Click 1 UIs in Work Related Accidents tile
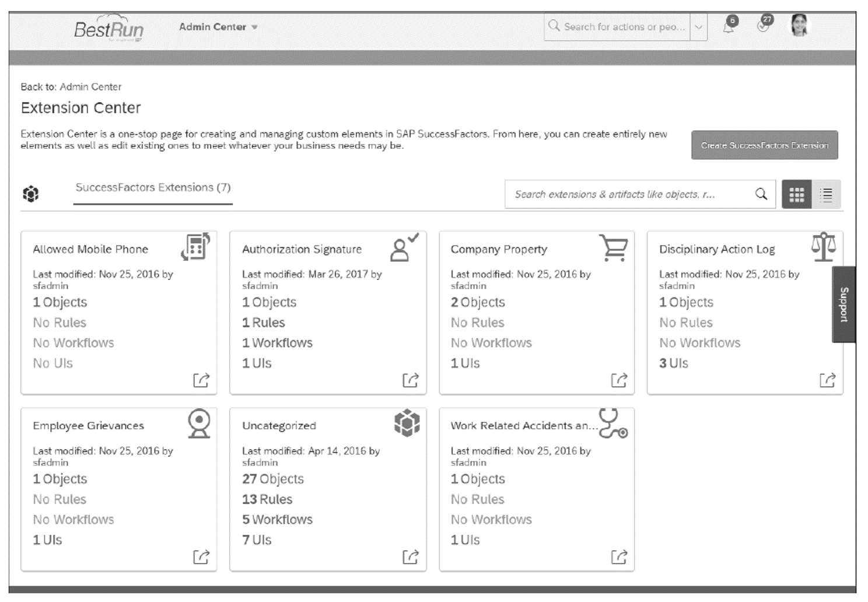The image size is (868, 602). click(x=465, y=540)
